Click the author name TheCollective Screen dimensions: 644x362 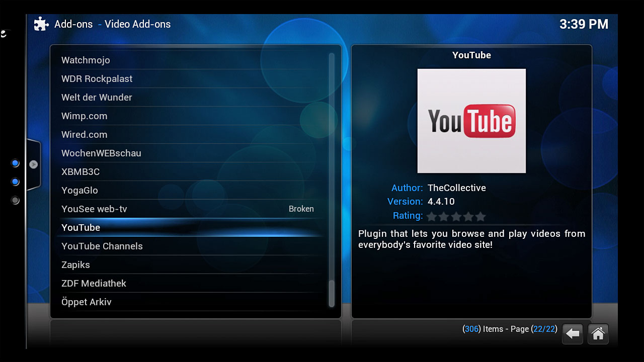(x=457, y=188)
